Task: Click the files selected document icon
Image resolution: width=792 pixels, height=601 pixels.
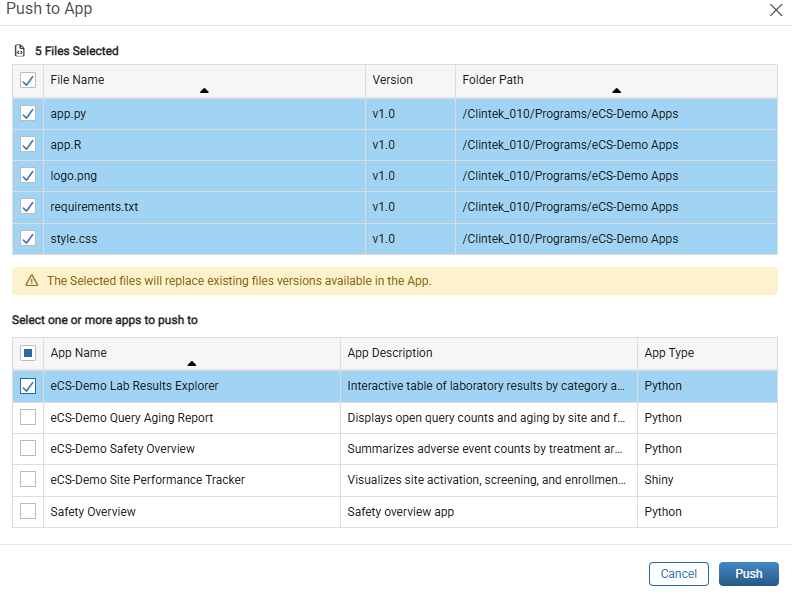Action: (20, 51)
